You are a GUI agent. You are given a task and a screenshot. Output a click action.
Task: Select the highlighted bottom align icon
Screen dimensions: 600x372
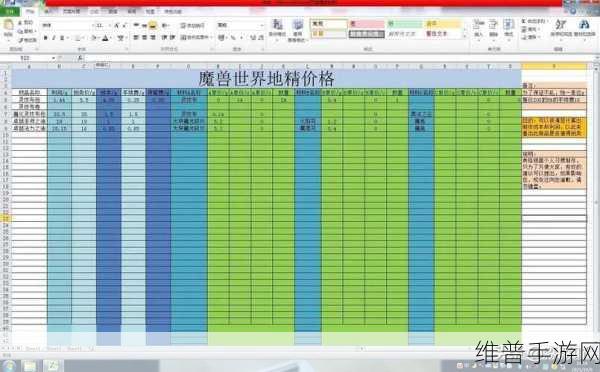point(153,25)
